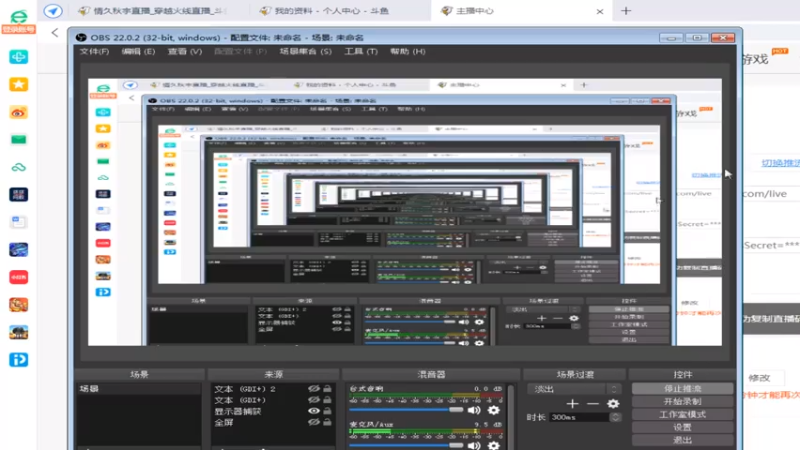Open the white document icon in the sidebar
The height and width of the screenshot is (450, 800).
click(18, 222)
